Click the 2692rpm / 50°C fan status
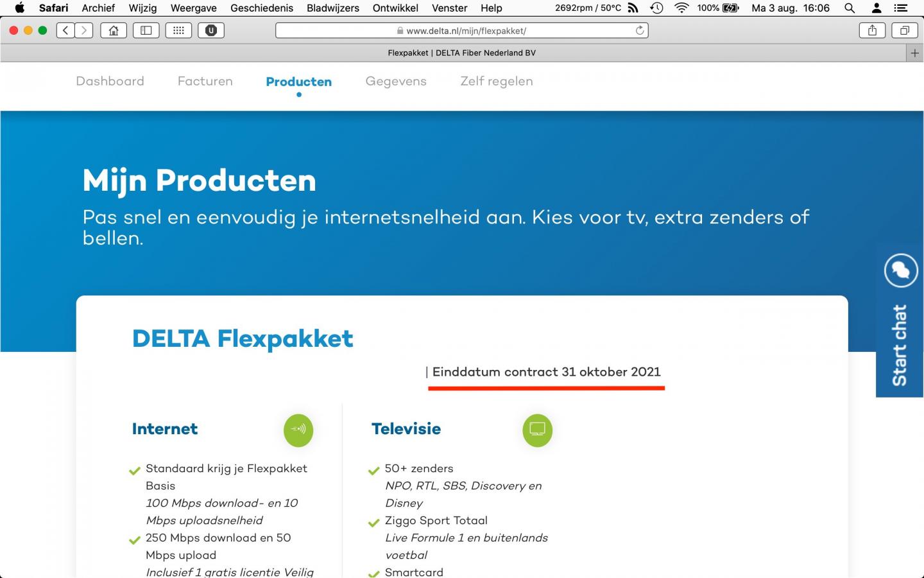 click(x=588, y=8)
